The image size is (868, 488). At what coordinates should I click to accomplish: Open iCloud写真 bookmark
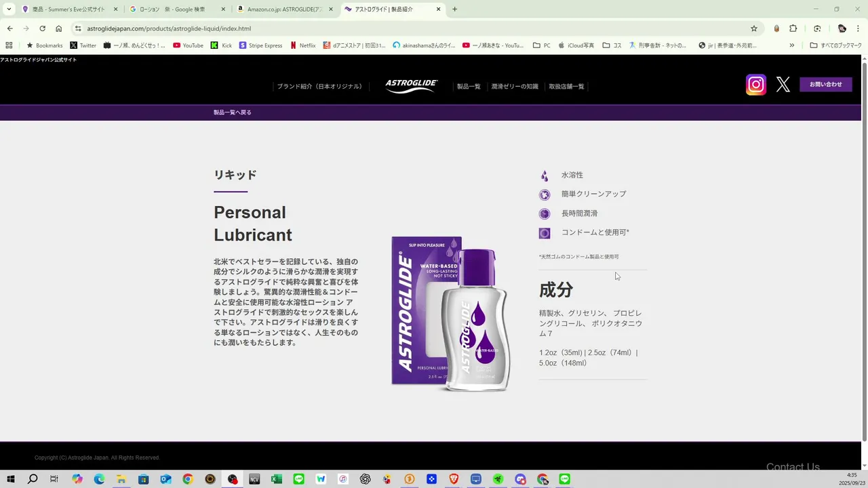[576, 45]
